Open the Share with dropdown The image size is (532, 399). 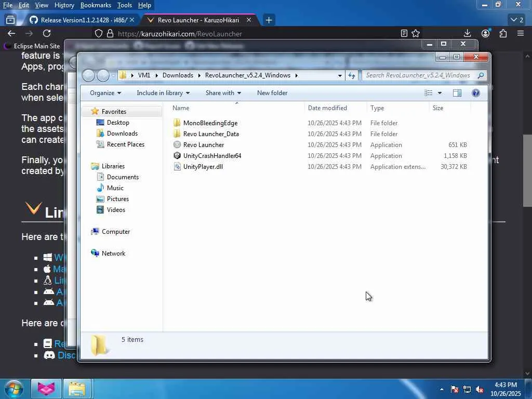tap(223, 93)
